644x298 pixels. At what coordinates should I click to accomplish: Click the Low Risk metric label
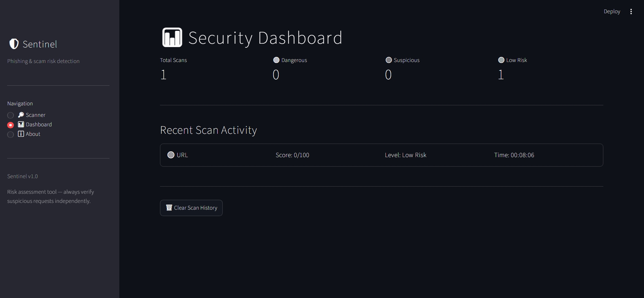[517, 60]
